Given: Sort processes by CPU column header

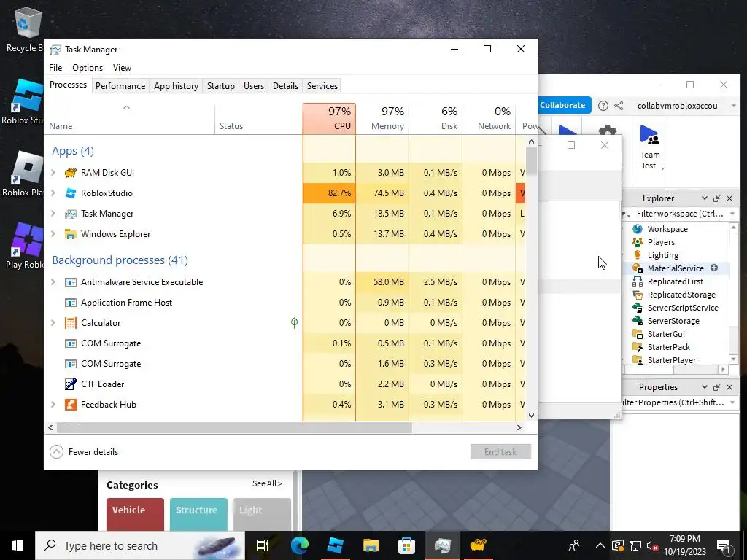Looking at the screenshot, I should (329, 119).
